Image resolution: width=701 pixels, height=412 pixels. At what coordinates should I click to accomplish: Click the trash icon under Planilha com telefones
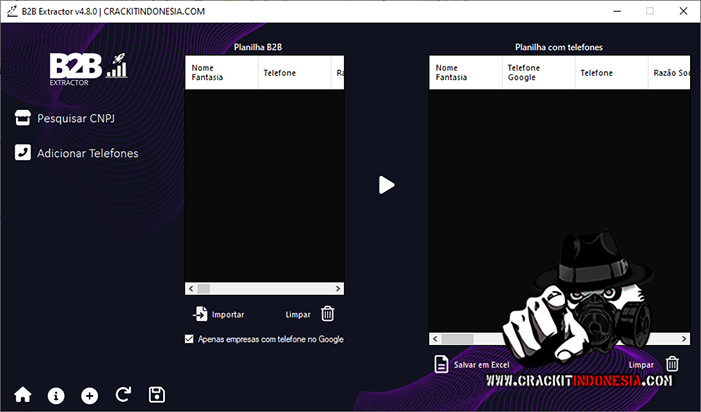tap(673, 364)
